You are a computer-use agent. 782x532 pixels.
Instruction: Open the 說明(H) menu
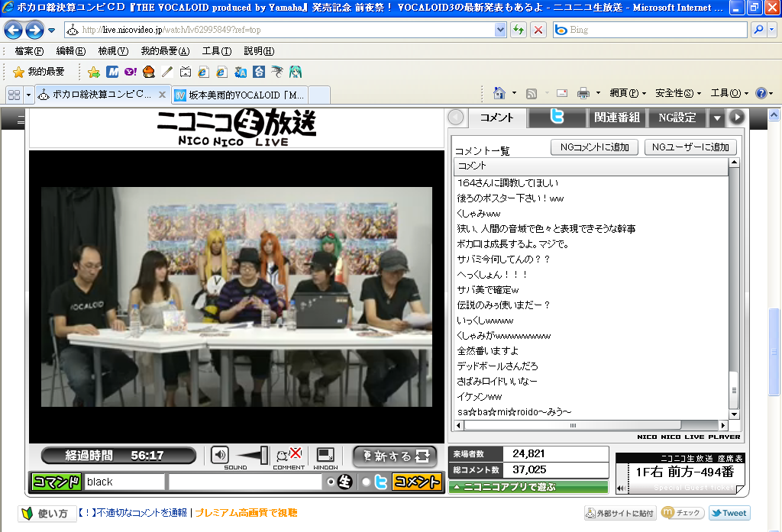coord(259,51)
